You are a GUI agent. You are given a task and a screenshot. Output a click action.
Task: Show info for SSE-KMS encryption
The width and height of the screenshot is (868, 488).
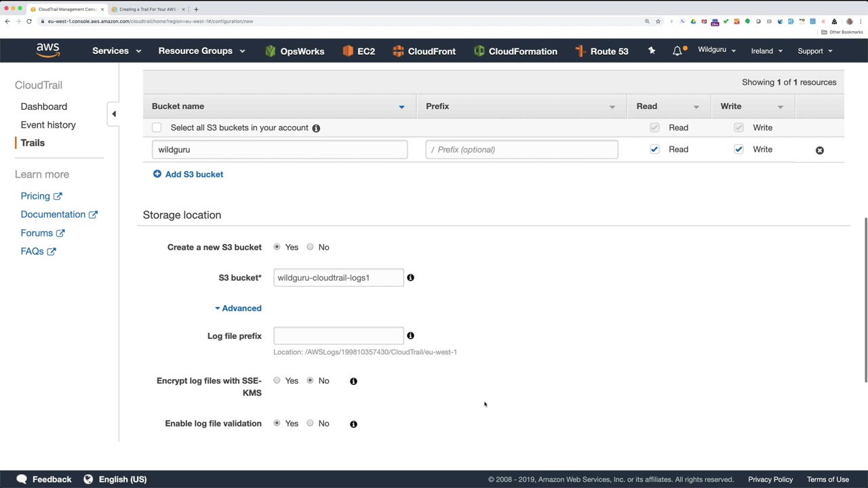tap(353, 381)
